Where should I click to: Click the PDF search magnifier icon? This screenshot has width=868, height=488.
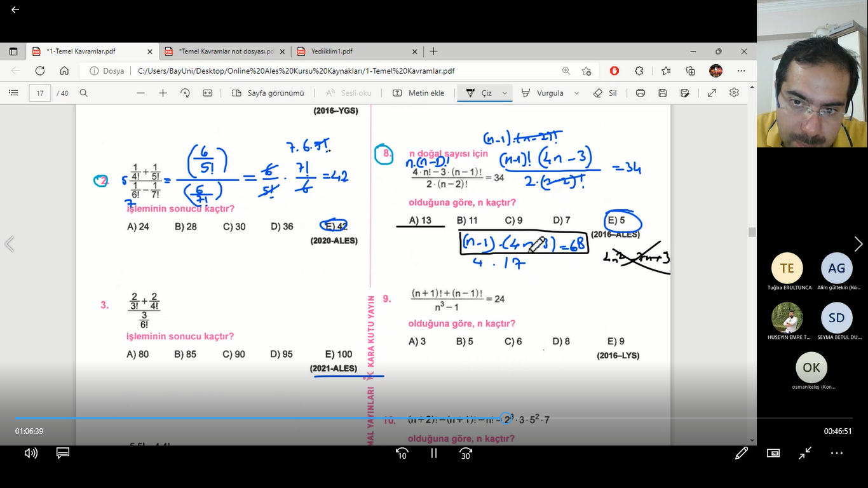point(83,93)
